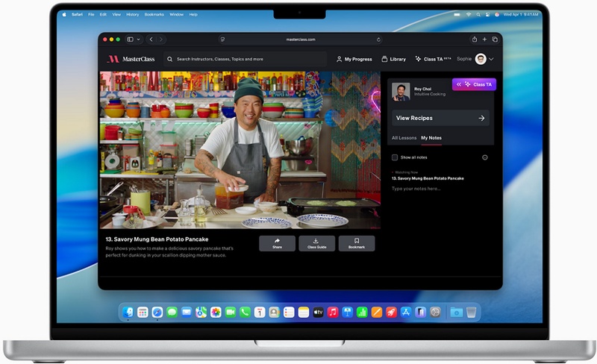The width and height of the screenshot is (597, 364).
Task: Share this lesson
Action: (277, 243)
